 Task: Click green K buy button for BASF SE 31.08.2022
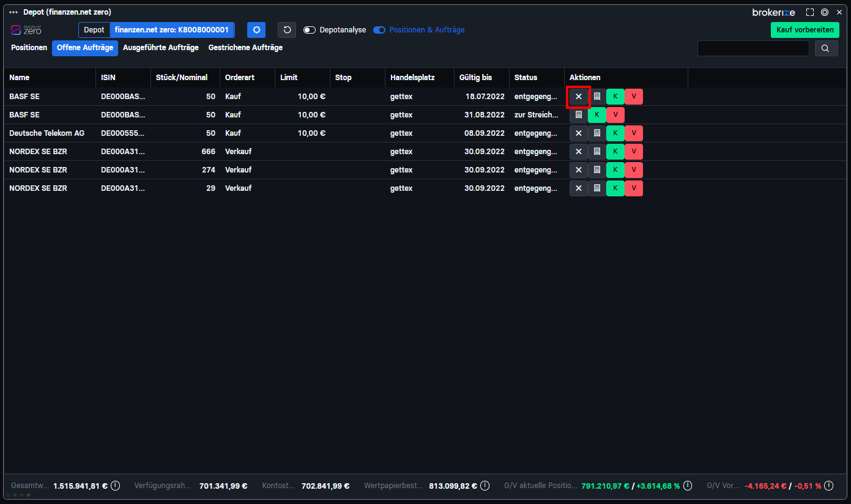(597, 115)
